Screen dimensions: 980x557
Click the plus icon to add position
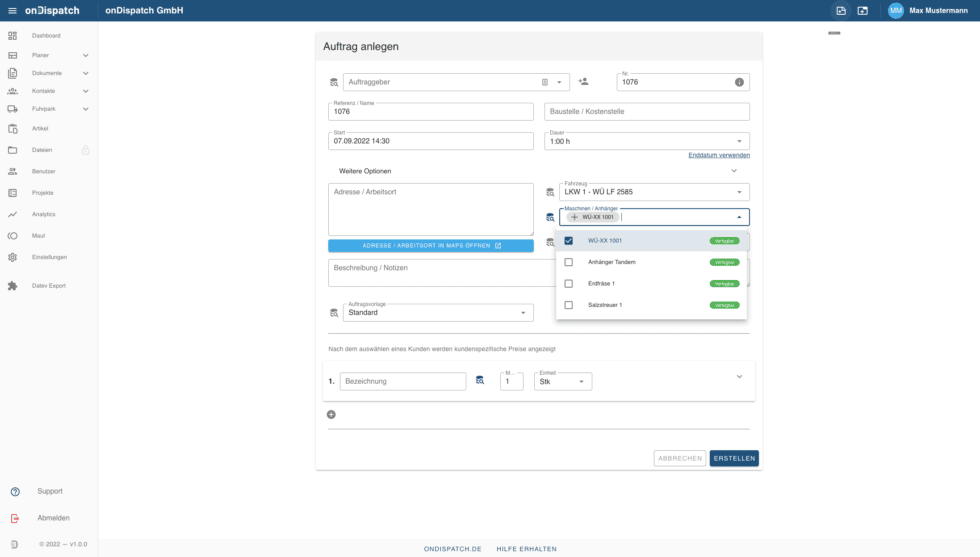click(331, 414)
